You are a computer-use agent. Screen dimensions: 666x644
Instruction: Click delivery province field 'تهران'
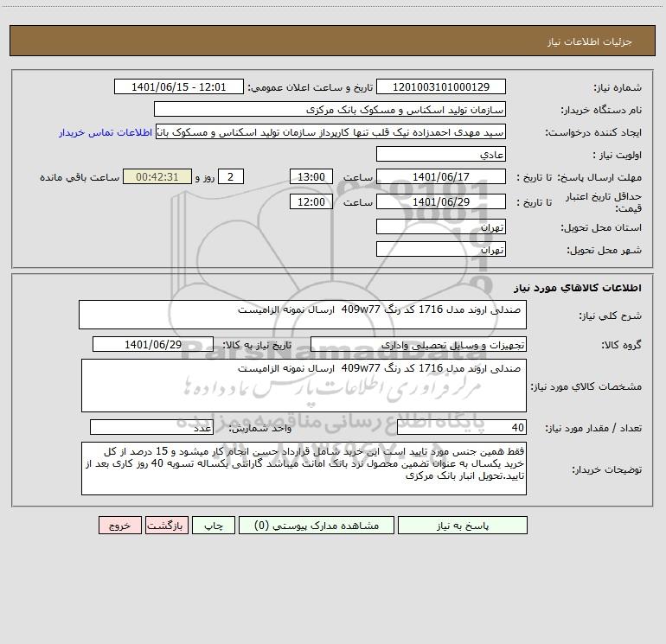(x=441, y=226)
